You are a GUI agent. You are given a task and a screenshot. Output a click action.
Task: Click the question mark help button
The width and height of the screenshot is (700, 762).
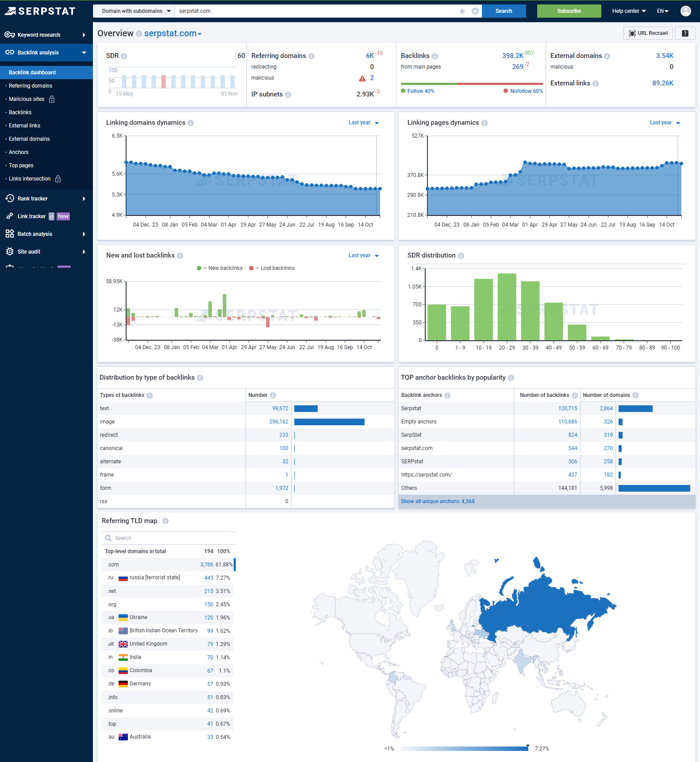(685, 33)
